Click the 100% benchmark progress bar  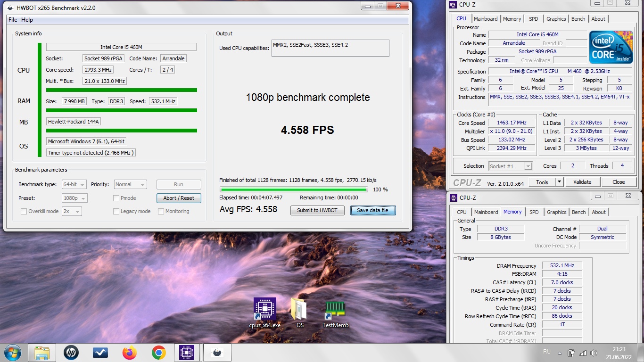coord(294,189)
